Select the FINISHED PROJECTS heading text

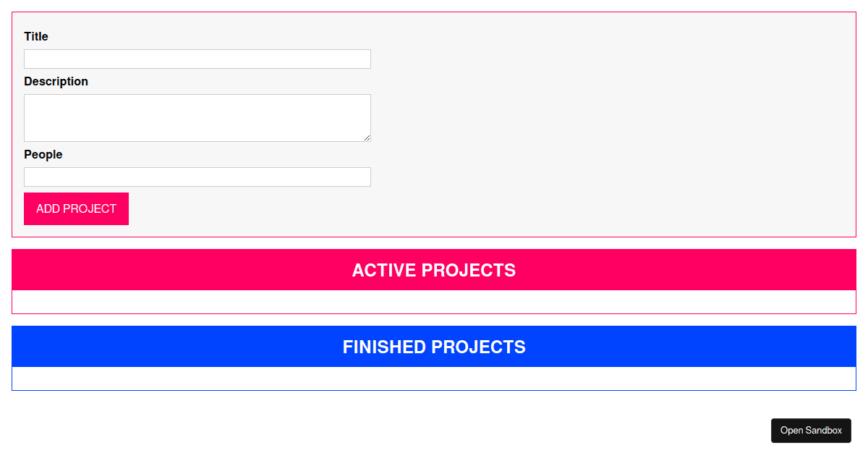pos(434,347)
